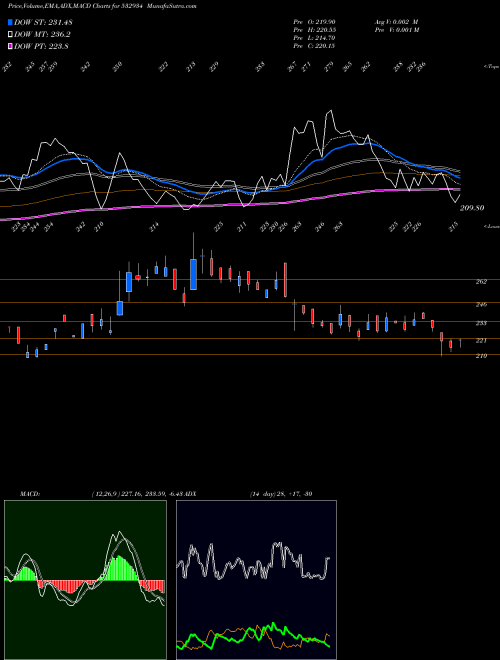Click the 'MACD:' panel heading

(30, 494)
